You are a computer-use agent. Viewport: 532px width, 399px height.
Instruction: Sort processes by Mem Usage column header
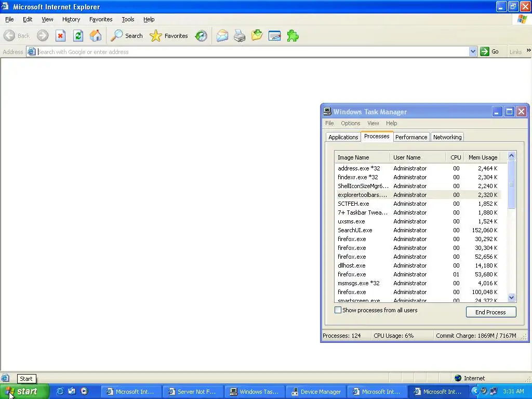(483, 157)
